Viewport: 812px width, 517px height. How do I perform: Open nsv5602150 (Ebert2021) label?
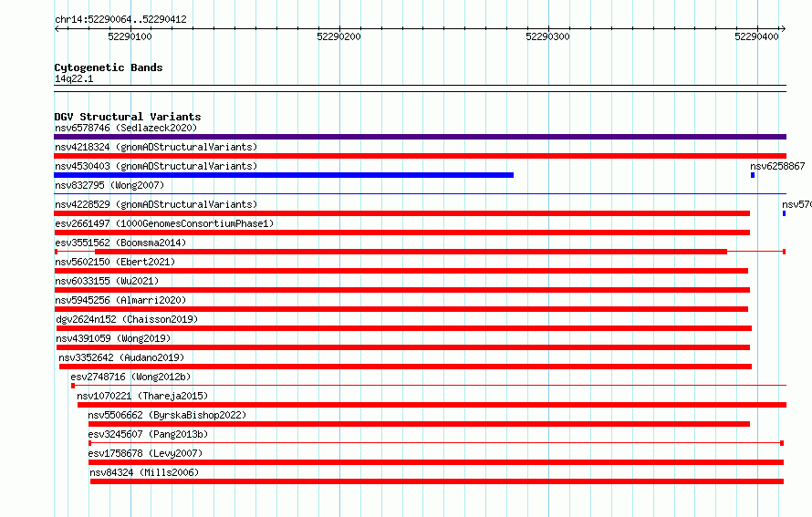pyautogui.click(x=115, y=262)
